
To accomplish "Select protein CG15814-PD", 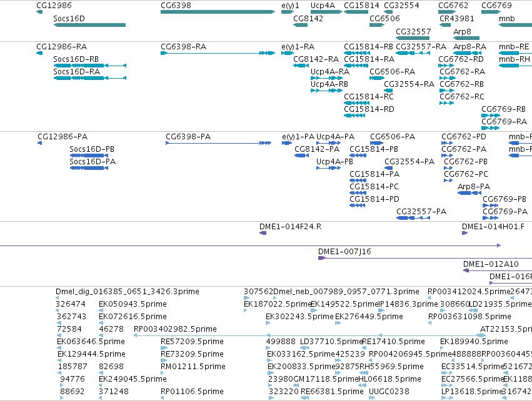I will click(x=357, y=205).
